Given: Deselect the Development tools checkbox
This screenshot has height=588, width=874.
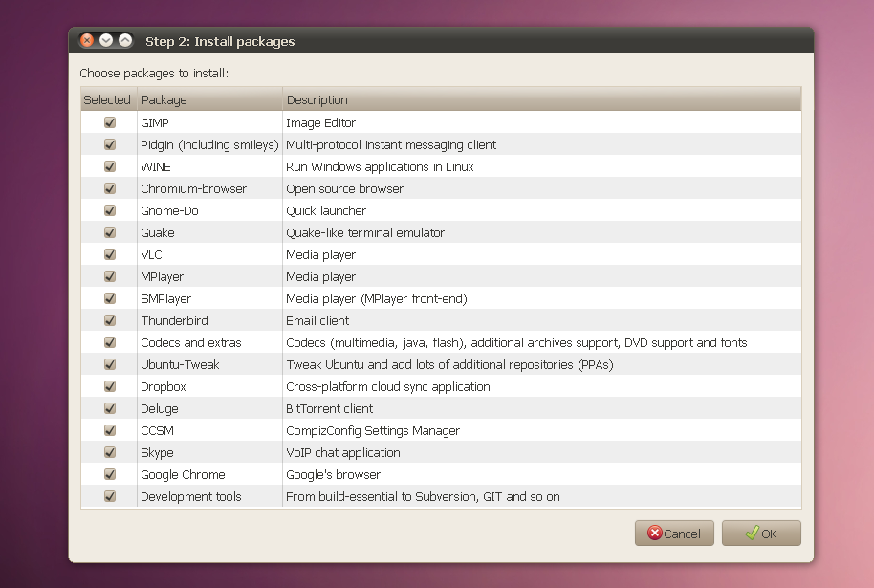Looking at the screenshot, I should (110, 496).
